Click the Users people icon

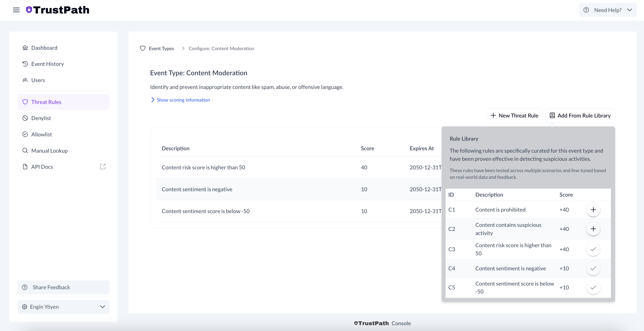(x=25, y=80)
